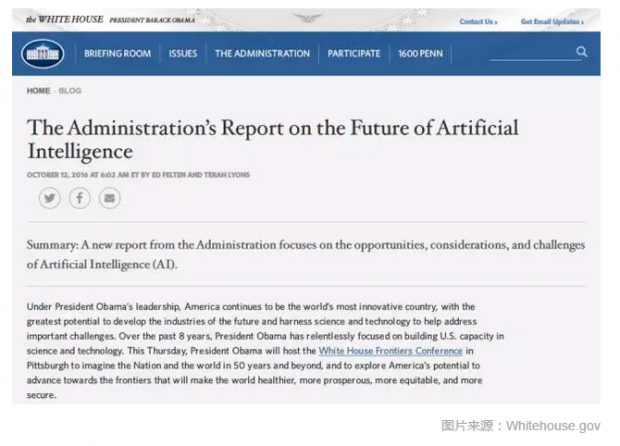This screenshot has height=446, width=620.
Task: Click the article headline about Artificial Intelligence
Action: pyautogui.click(x=272, y=140)
